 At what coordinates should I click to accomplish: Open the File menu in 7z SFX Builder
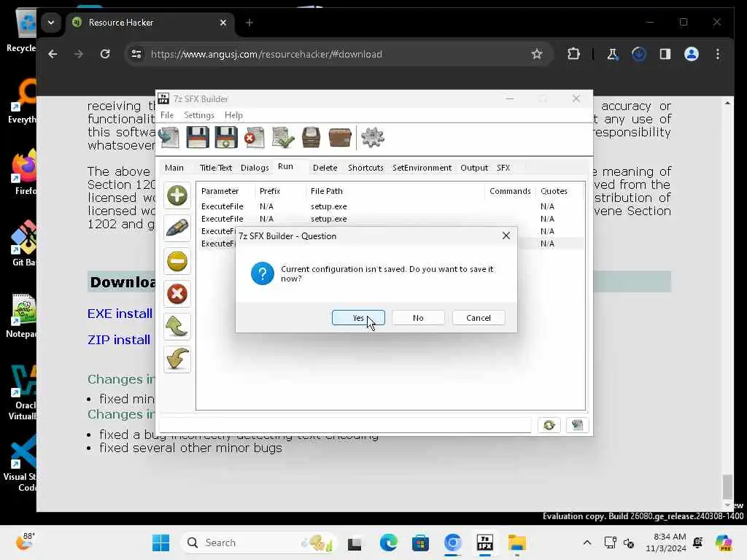click(x=167, y=115)
